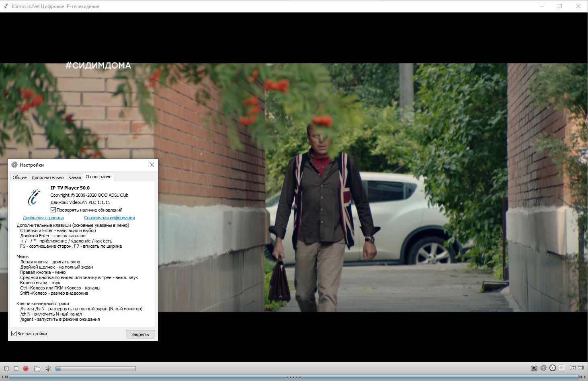Show the channel list icon
This screenshot has width=588, height=381.
[x=561, y=368]
